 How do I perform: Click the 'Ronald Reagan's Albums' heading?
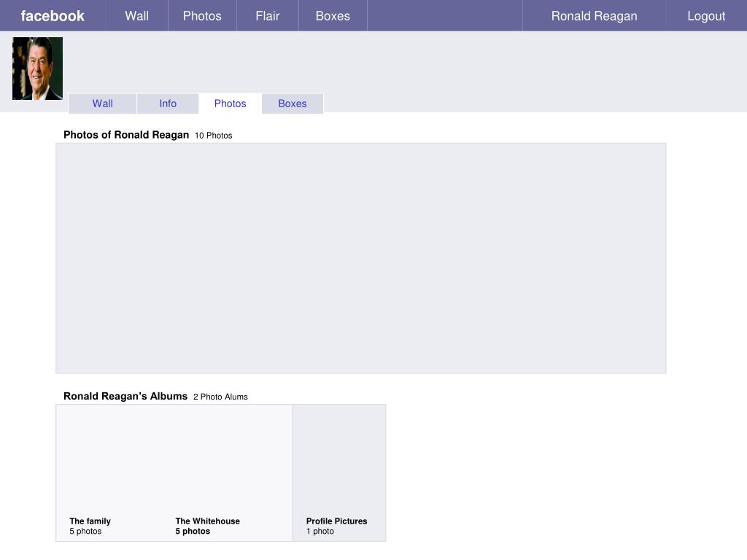tap(125, 396)
